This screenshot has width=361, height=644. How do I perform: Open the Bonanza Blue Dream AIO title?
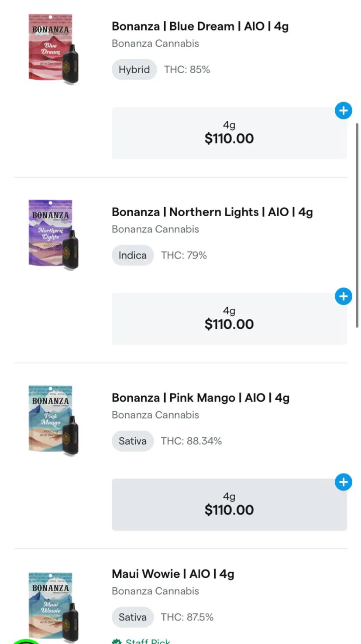tap(200, 27)
